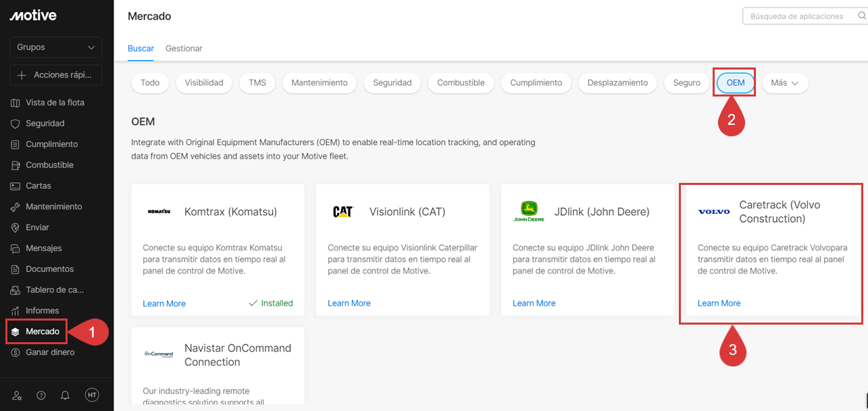
Task: Open the Tablero de ca... icon
Action: 16,290
